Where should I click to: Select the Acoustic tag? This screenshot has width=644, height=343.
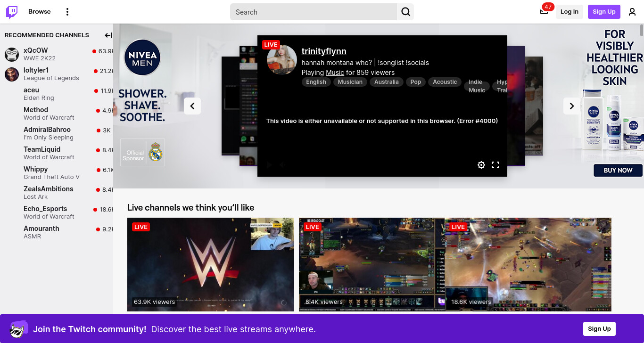(445, 82)
